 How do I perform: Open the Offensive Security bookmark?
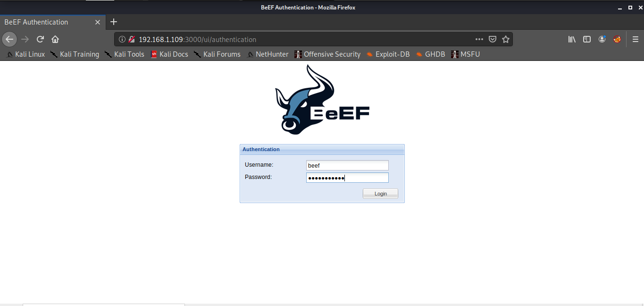click(x=327, y=54)
